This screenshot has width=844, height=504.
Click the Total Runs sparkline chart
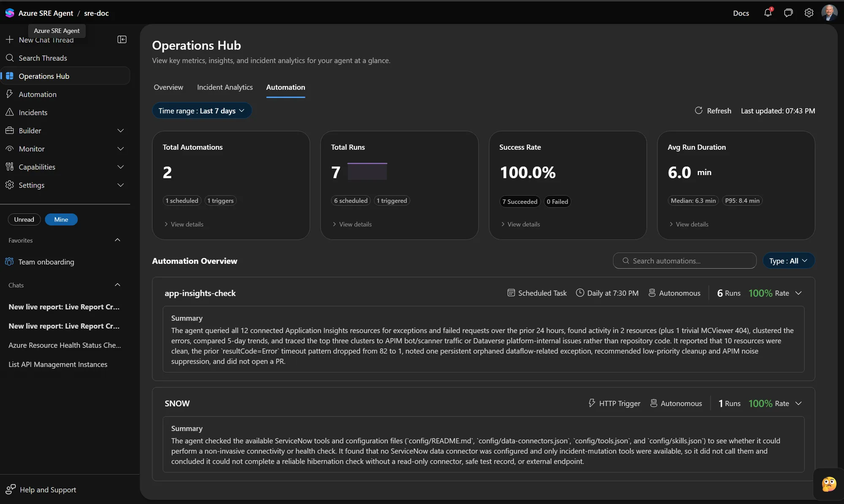pos(367,171)
